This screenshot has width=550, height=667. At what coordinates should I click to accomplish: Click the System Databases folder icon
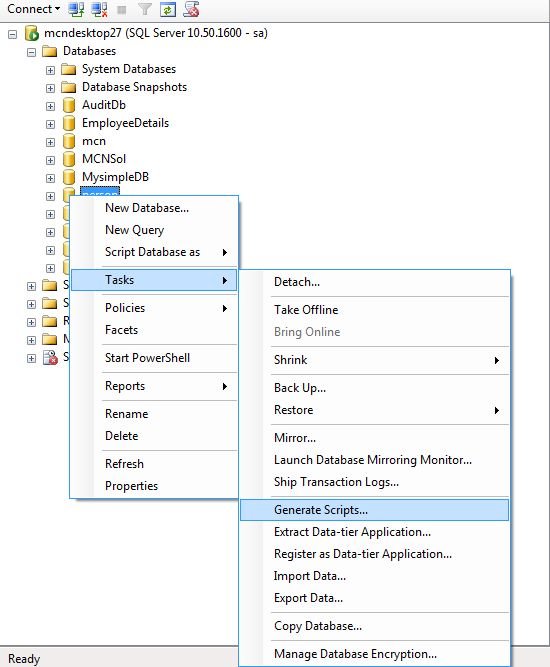pyautogui.click(x=68, y=69)
